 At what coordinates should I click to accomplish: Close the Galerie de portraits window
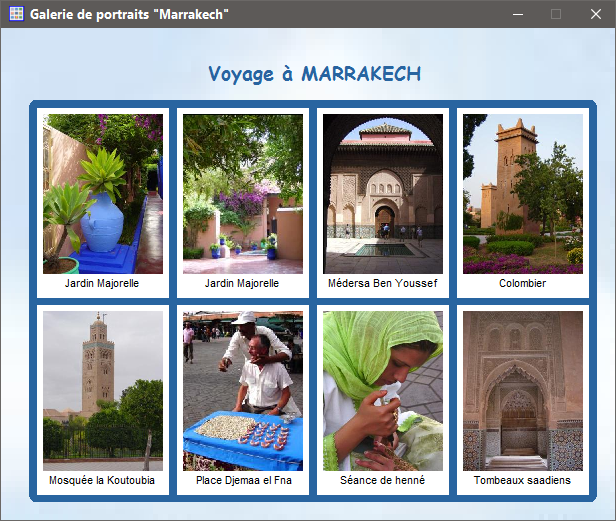coord(596,15)
